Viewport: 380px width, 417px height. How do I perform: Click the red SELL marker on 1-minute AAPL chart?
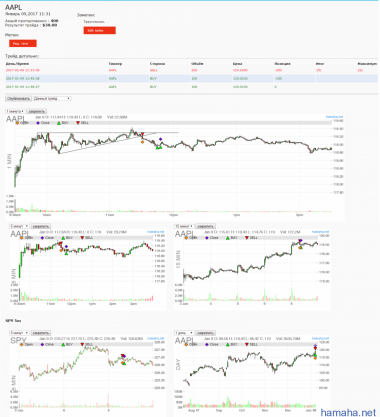pyautogui.click(x=142, y=135)
